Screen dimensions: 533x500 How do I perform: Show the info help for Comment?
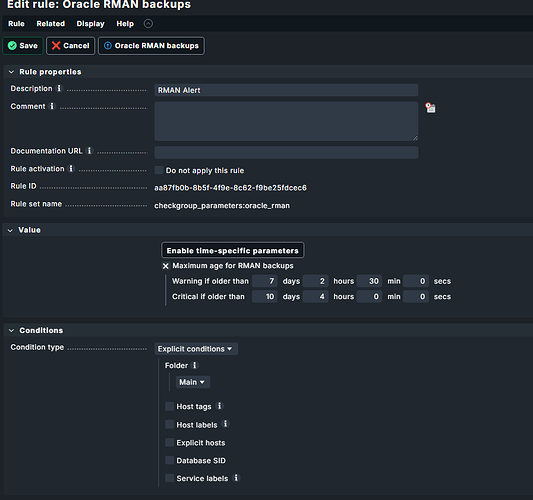click(52, 106)
